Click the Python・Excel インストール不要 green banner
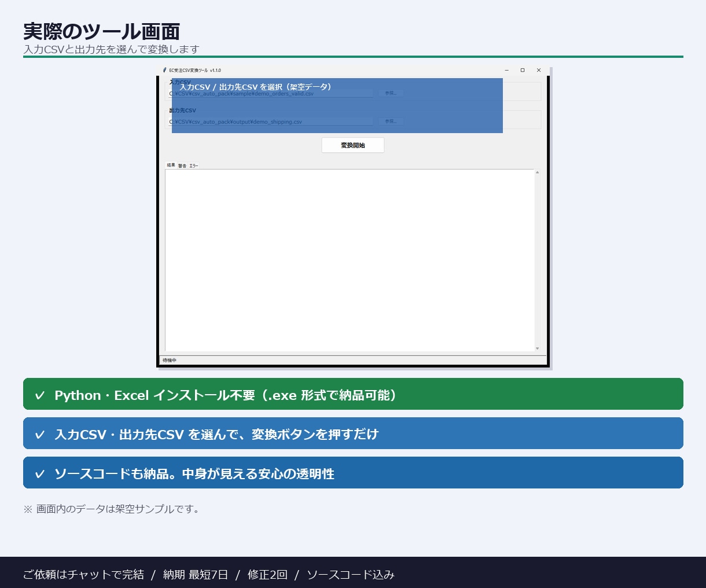706x588 pixels. [x=353, y=394]
